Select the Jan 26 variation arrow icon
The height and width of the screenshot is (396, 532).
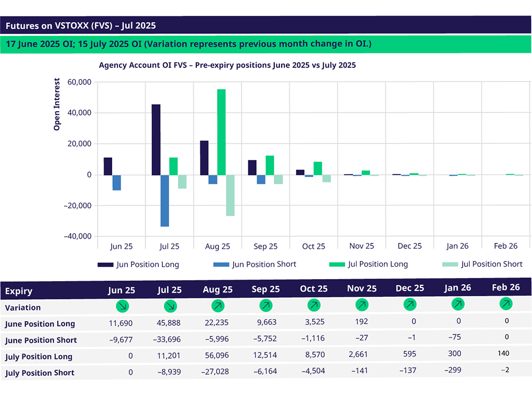(458, 303)
